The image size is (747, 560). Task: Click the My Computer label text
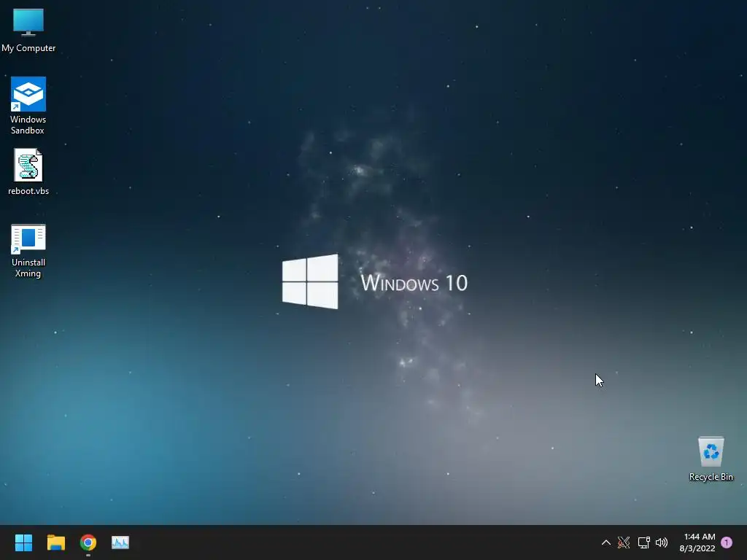(28, 48)
